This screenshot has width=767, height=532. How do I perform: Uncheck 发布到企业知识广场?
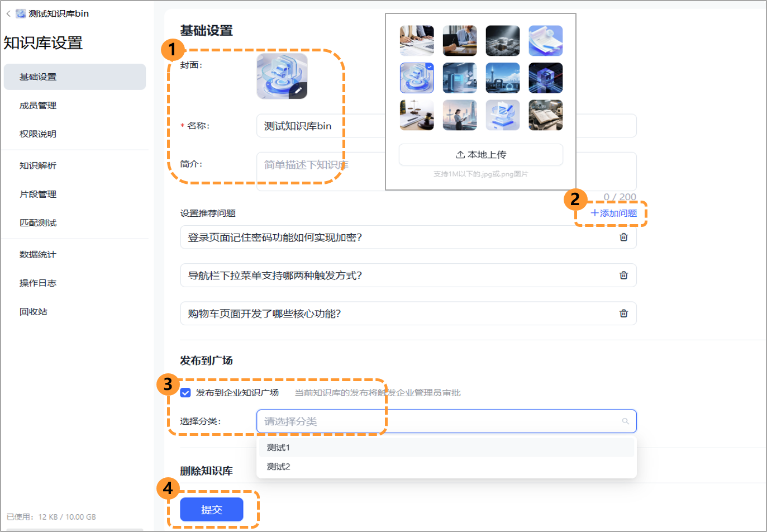pos(185,393)
